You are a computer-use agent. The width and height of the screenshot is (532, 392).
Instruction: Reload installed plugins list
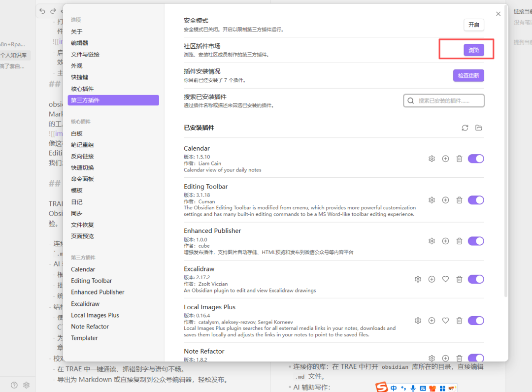click(x=465, y=128)
